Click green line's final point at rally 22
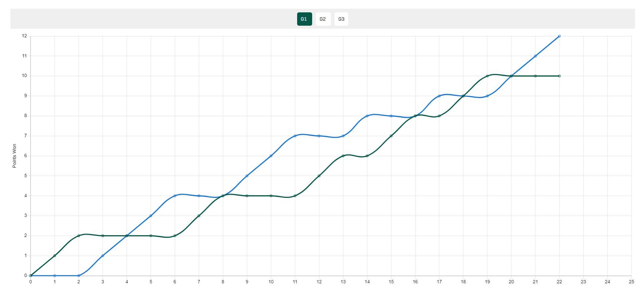 click(x=559, y=76)
